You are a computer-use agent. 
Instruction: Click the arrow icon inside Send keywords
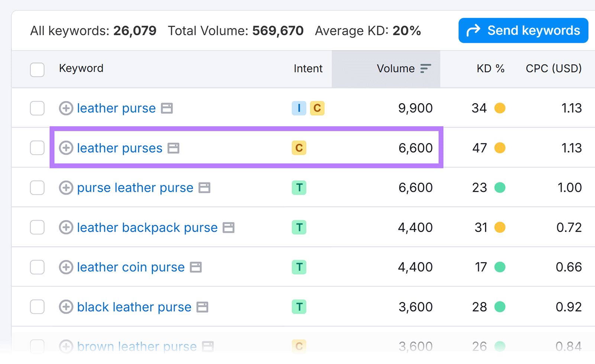(x=473, y=30)
